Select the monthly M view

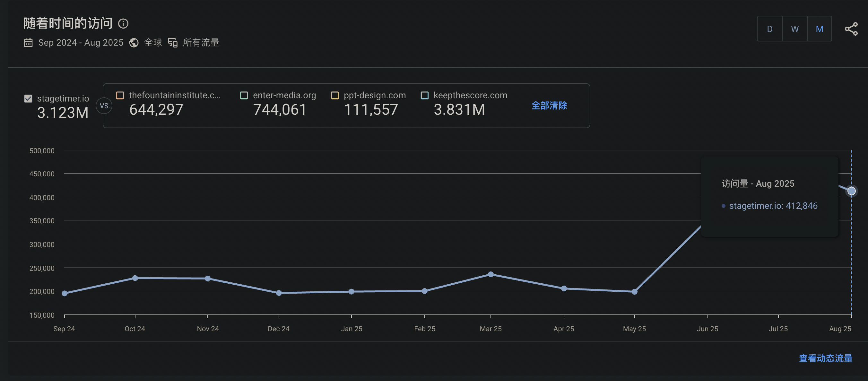coord(820,29)
